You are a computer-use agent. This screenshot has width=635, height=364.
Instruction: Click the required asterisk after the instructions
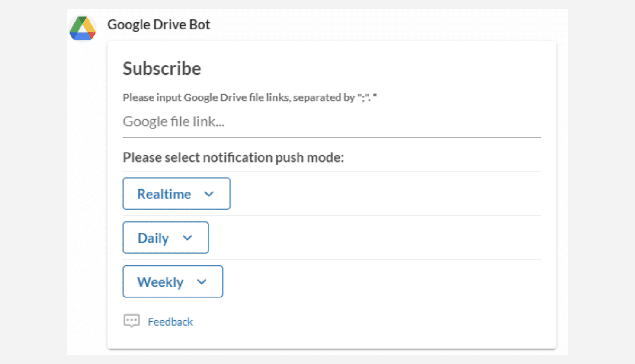375,96
